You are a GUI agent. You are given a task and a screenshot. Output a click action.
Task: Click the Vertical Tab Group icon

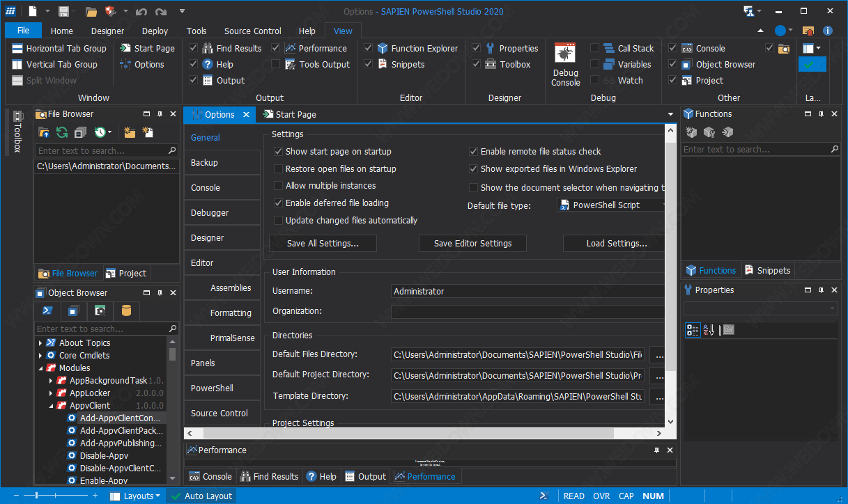click(x=17, y=64)
